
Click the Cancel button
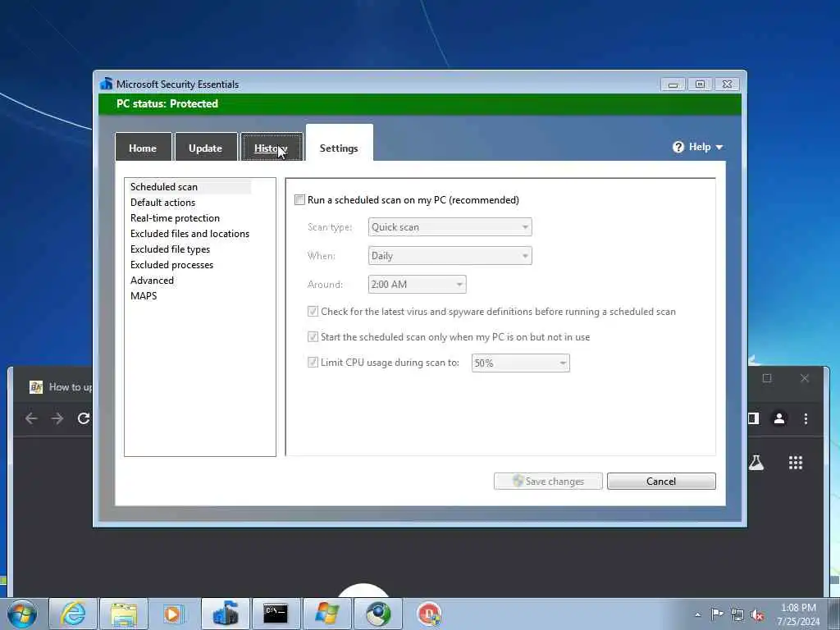point(661,481)
